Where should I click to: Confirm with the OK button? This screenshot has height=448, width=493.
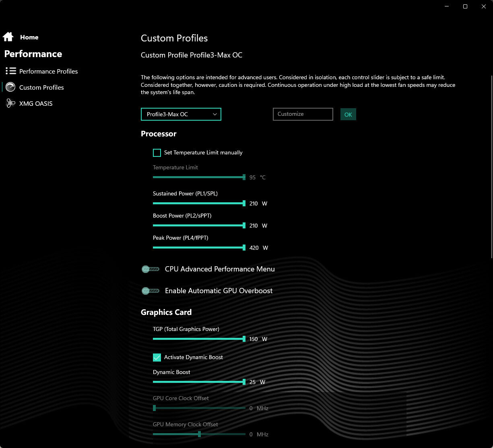pos(348,115)
